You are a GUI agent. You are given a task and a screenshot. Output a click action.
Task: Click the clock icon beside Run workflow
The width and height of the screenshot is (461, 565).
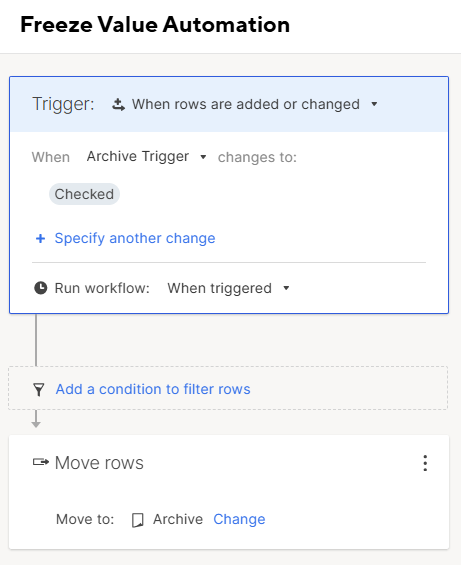[41, 288]
